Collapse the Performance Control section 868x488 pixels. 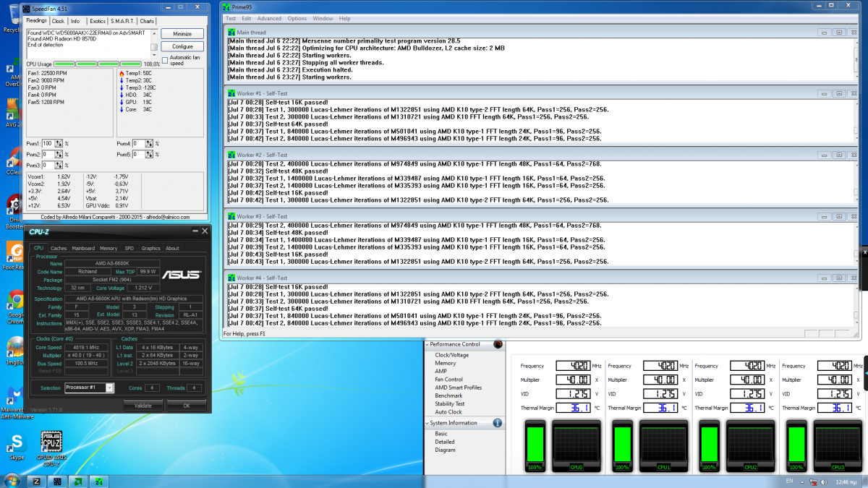pos(427,344)
